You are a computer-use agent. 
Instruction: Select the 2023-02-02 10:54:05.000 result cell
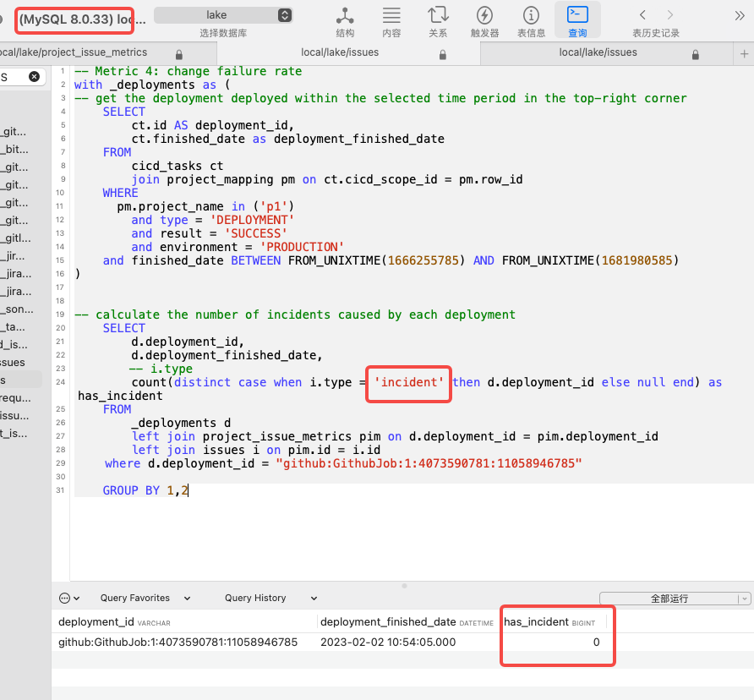coord(388,643)
